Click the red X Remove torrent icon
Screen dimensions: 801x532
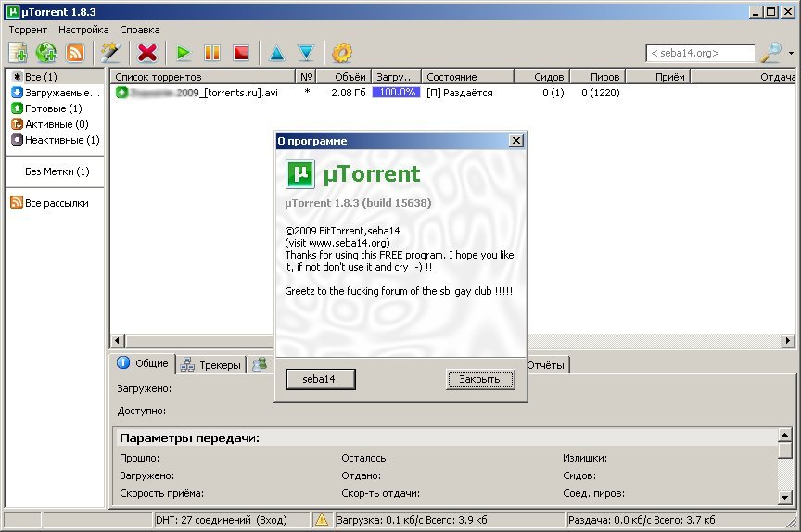[x=147, y=53]
